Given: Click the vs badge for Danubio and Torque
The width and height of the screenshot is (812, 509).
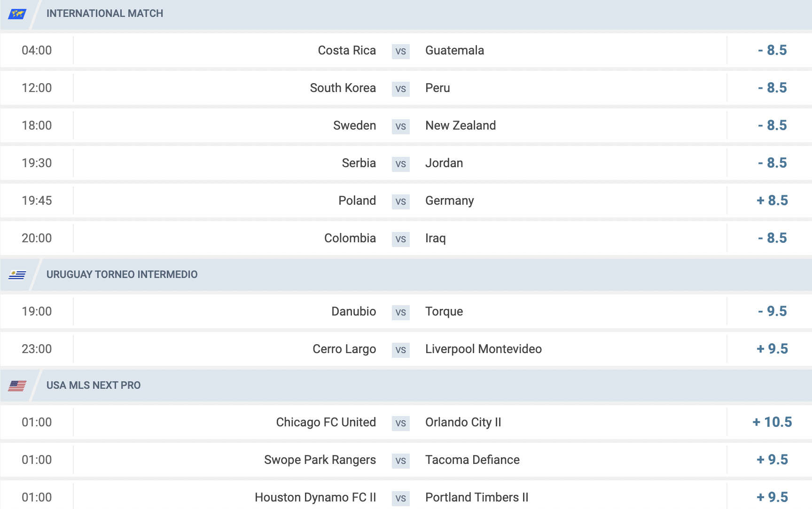Looking at the screenshot, I should 401,312.
